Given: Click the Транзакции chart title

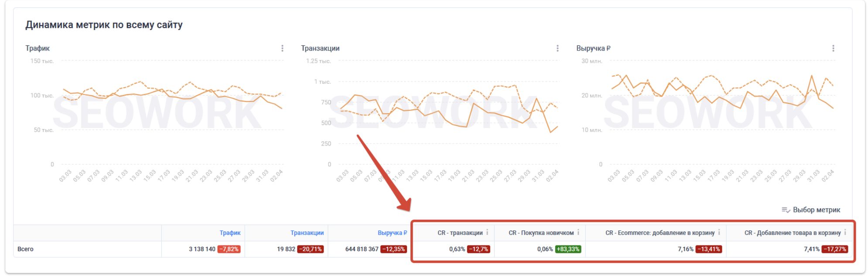Looking at the screenshot, I should pos(320,48).
